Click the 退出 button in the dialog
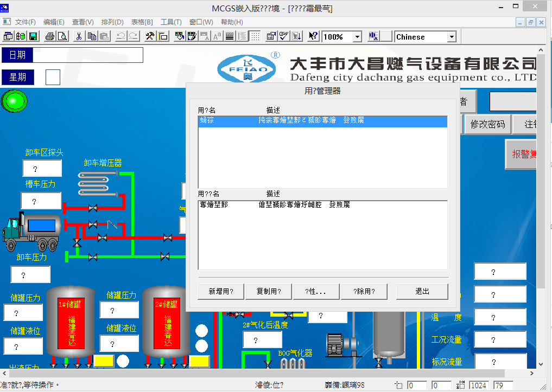This screenshot has height=392, width=552. click(x=422, y=291)
